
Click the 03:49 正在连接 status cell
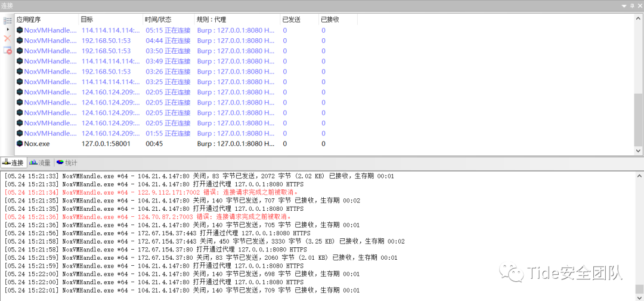click(x=168, y=62)
